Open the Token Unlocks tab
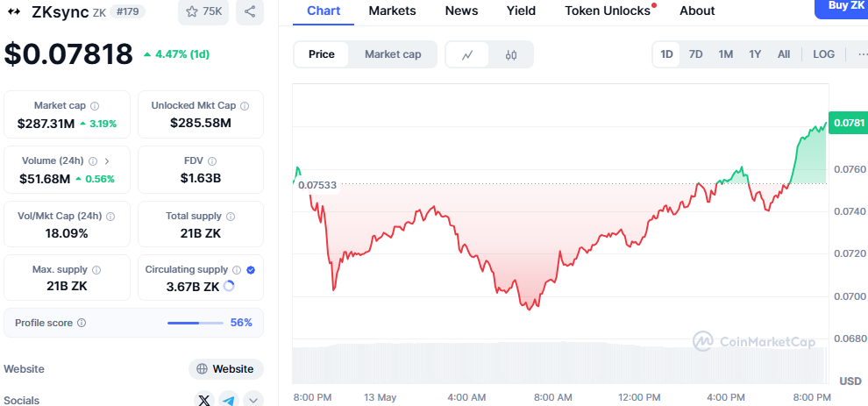This screenshot has height=406, width=868. 608,11
